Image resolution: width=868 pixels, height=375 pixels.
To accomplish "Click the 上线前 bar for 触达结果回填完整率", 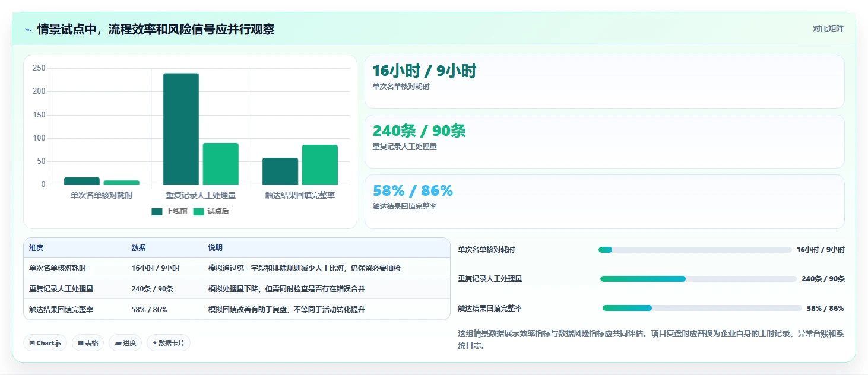I will 280,171.
